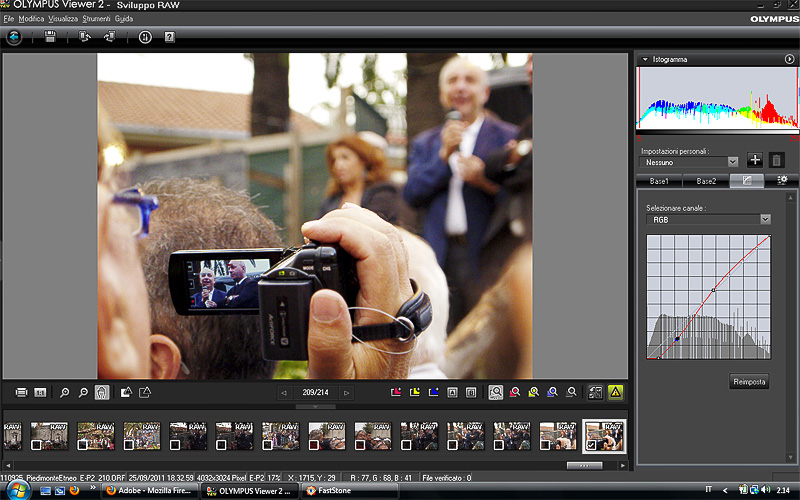
Task: Click the print icon below the image
Action: [x=21, y=393]
